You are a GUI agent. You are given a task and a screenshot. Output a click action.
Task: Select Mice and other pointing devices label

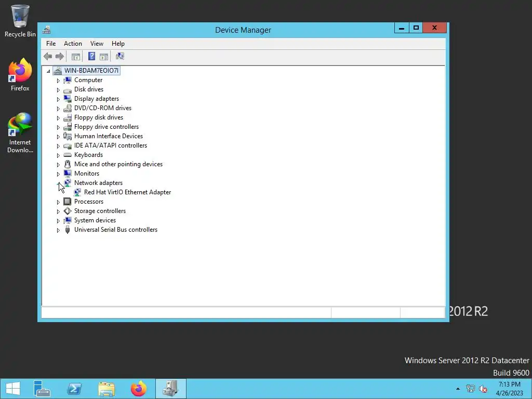[118, 164]
